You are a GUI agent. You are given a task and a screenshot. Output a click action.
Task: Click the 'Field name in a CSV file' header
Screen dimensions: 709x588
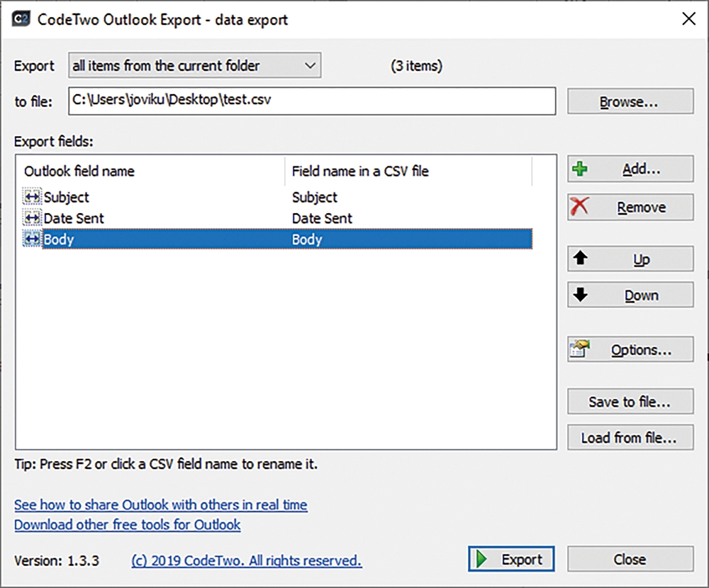pos(360,171)
